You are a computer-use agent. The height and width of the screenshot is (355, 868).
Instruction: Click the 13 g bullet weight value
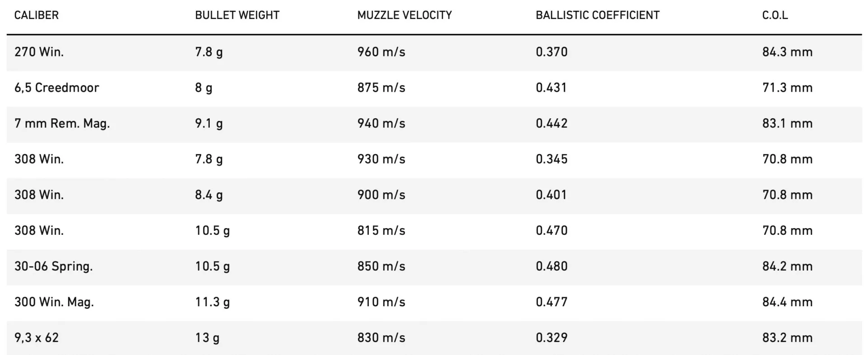tap(207, 337)
